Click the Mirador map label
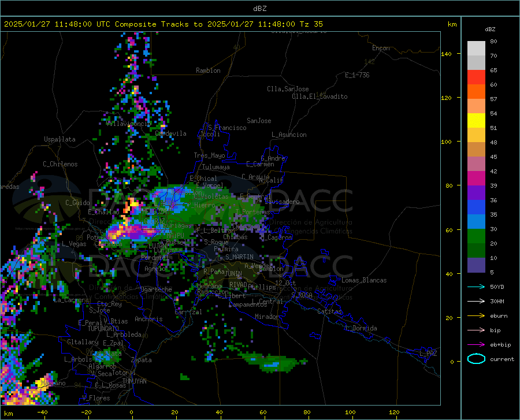Viewport: 520px width, 420px height. (x=266, y=317)
